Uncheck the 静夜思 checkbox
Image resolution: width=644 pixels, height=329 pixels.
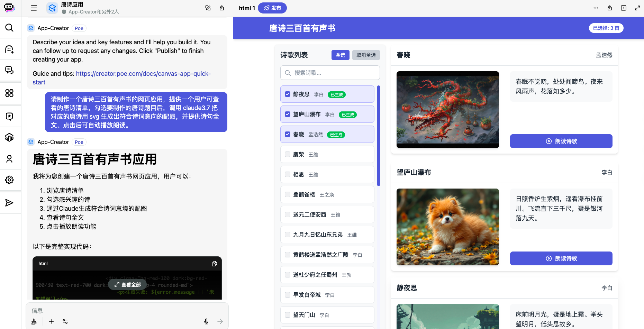(x=288, y=94)
